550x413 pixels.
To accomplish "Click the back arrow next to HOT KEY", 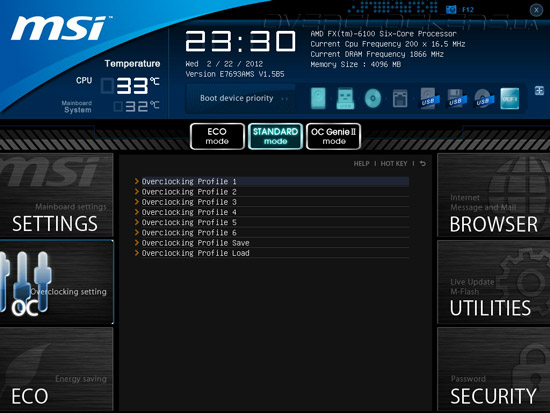I will 423,164.
